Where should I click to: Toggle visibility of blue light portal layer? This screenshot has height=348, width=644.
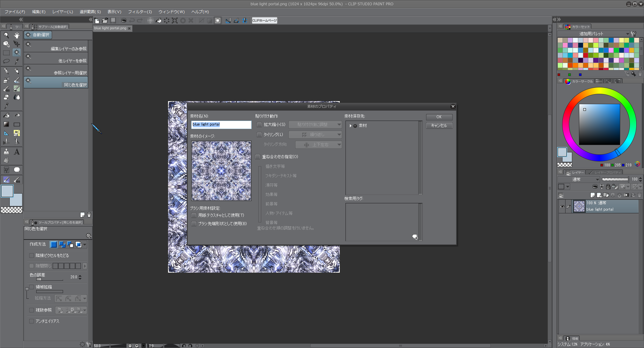click(562, 206)
